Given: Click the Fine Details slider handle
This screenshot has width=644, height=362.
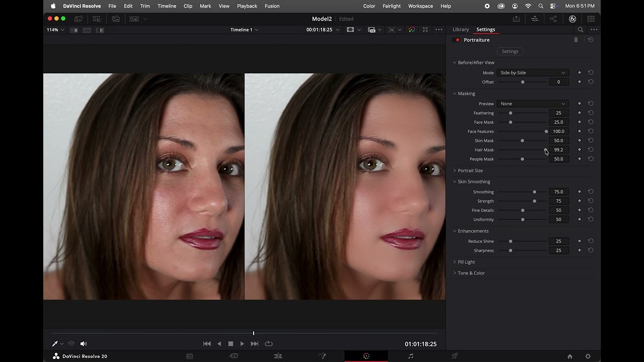Looking at the screenshot, I should click(x=522, y=210).
